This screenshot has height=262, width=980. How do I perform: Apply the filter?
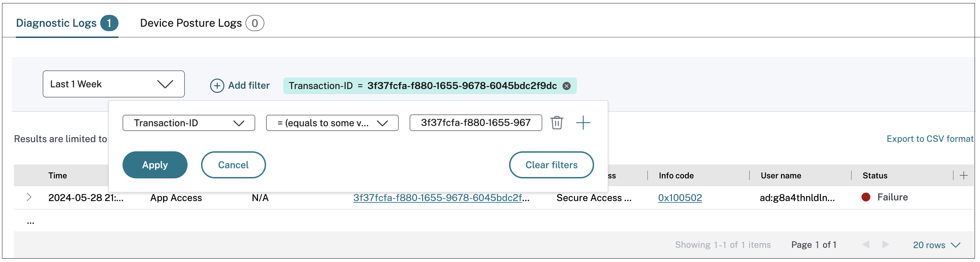tap(155, 165)
